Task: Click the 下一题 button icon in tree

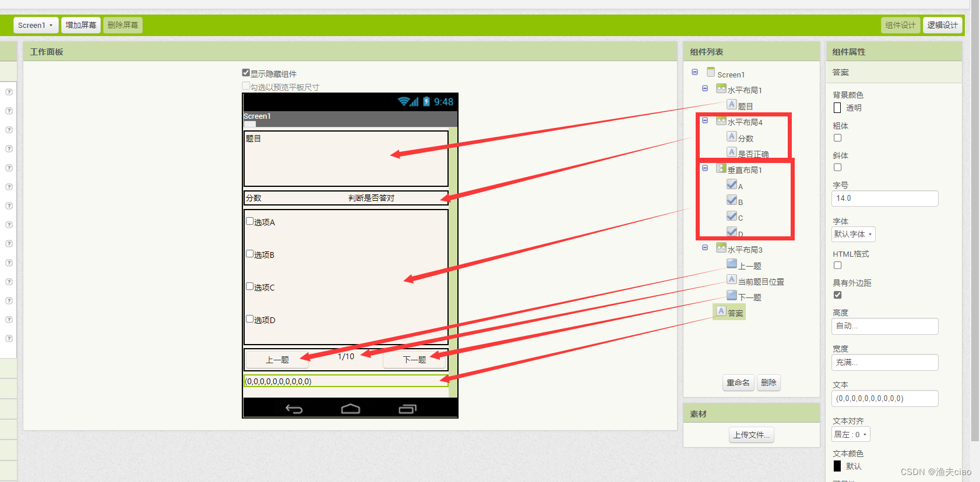Action: pos(732,295)
